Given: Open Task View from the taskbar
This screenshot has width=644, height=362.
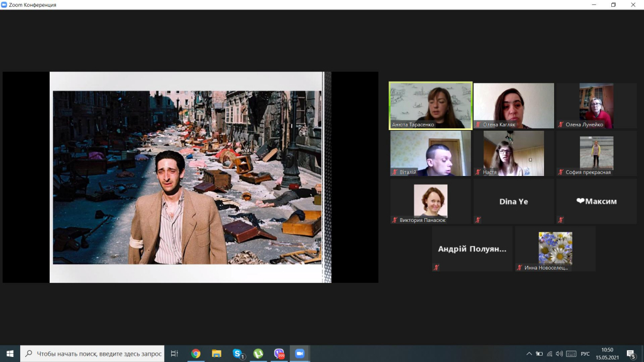Looking at the screenshot, I should [175, 353].
